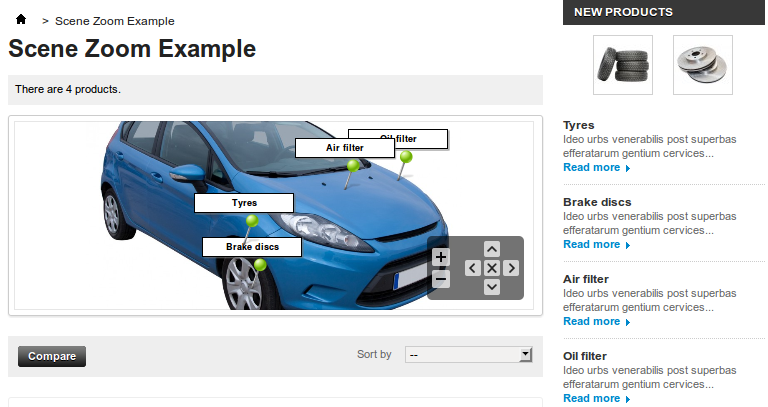The image size is (768, 407).
Task: Click green pin for Air filter
Action: coord(353,166)
